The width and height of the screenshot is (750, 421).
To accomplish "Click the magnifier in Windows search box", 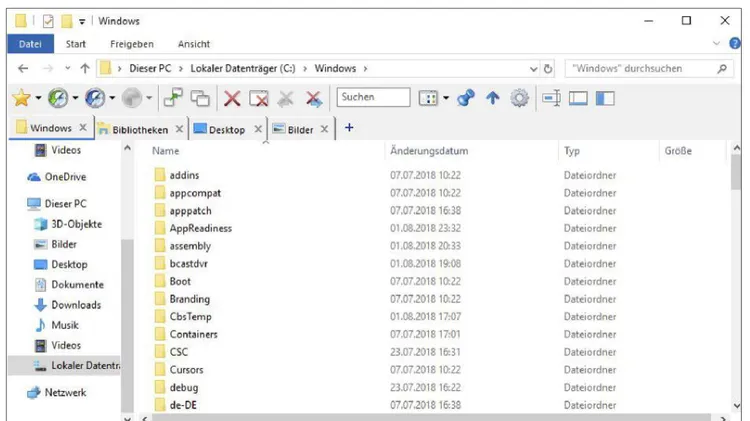I will [x=722, y=69].
